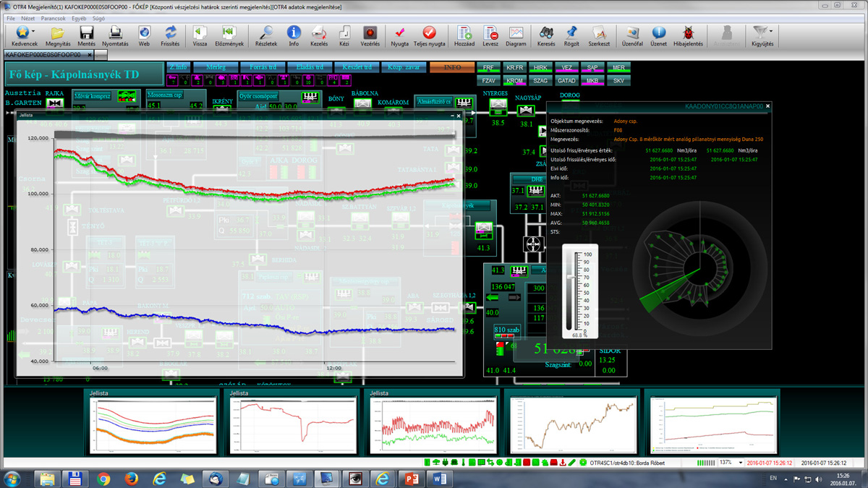
Task: Click the FRF region button
Action: tap(489, 67)
